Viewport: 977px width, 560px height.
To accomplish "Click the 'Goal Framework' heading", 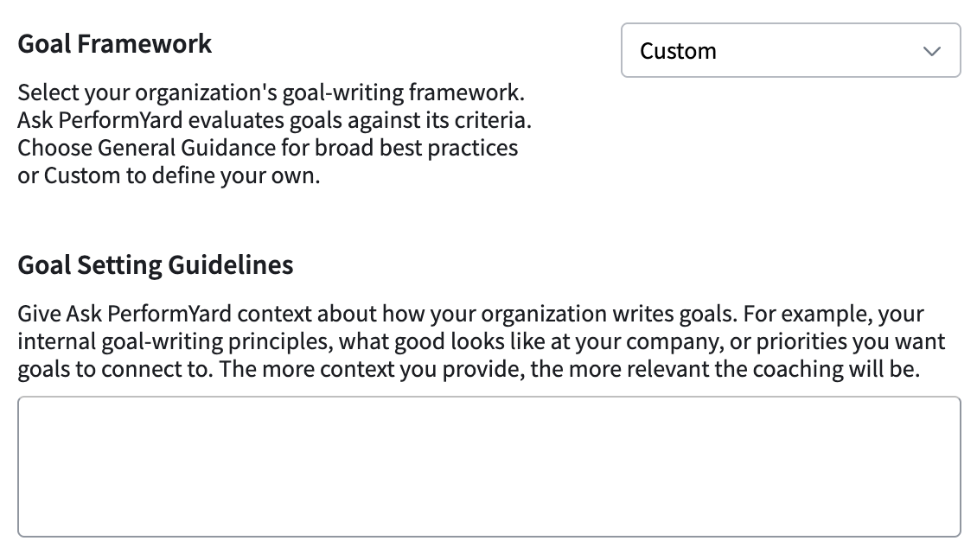I will coord(115,44).
